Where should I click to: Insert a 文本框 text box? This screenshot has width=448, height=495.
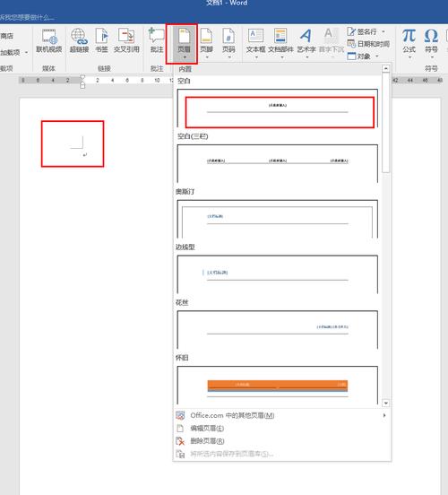click(x=255, y=44)
